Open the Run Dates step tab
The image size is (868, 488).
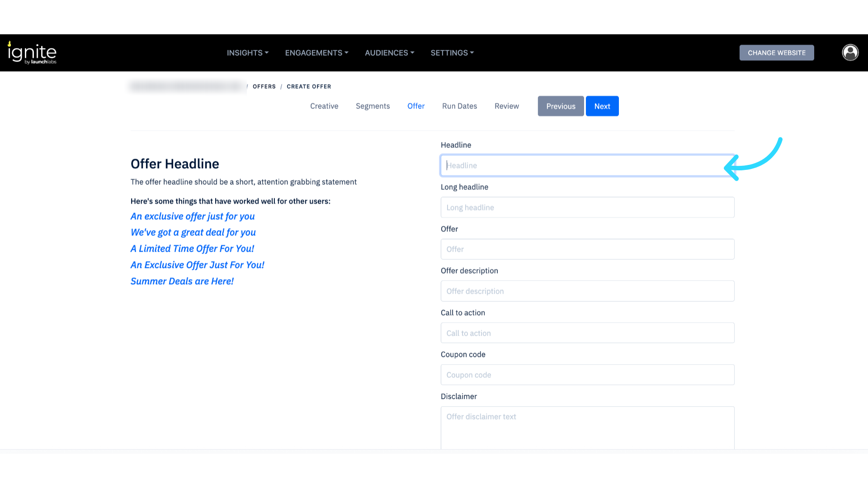[x=459, y=106]
